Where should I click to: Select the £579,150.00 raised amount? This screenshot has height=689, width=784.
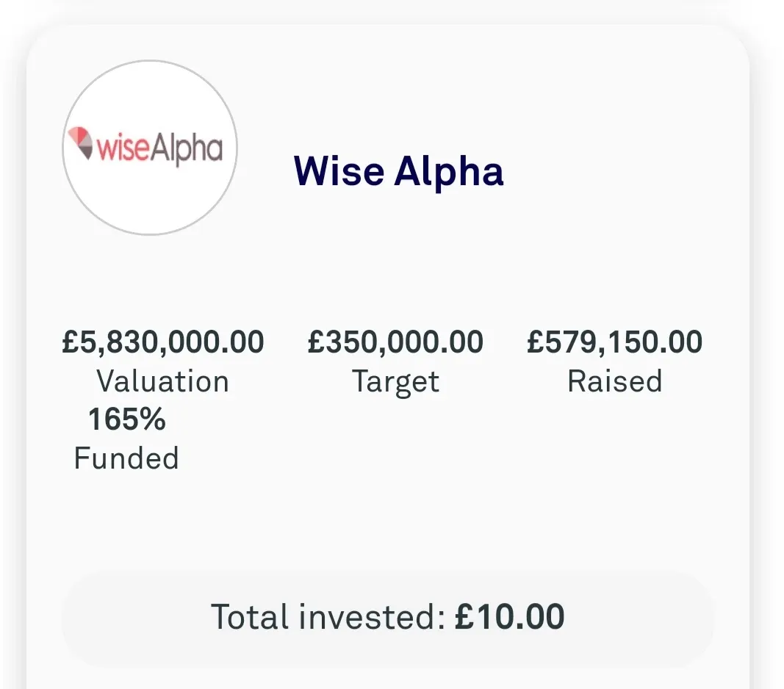pyautogui.click(x=614, y=342)
